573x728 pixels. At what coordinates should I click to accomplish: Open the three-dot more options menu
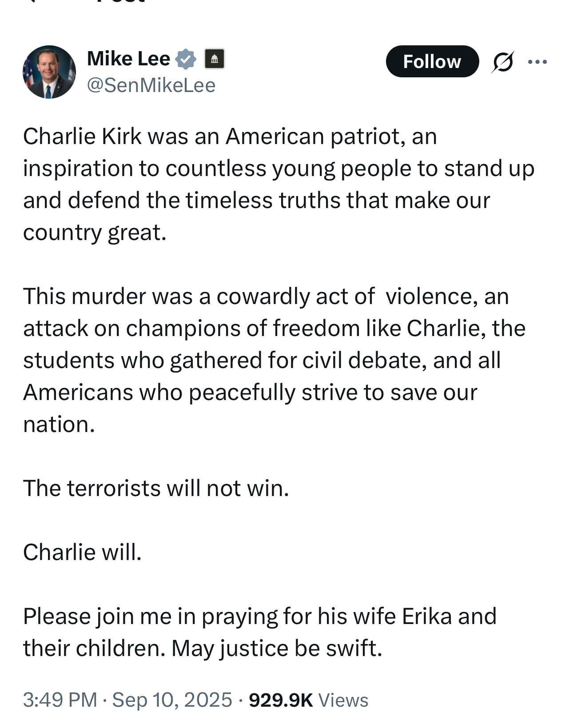point(537,62)
